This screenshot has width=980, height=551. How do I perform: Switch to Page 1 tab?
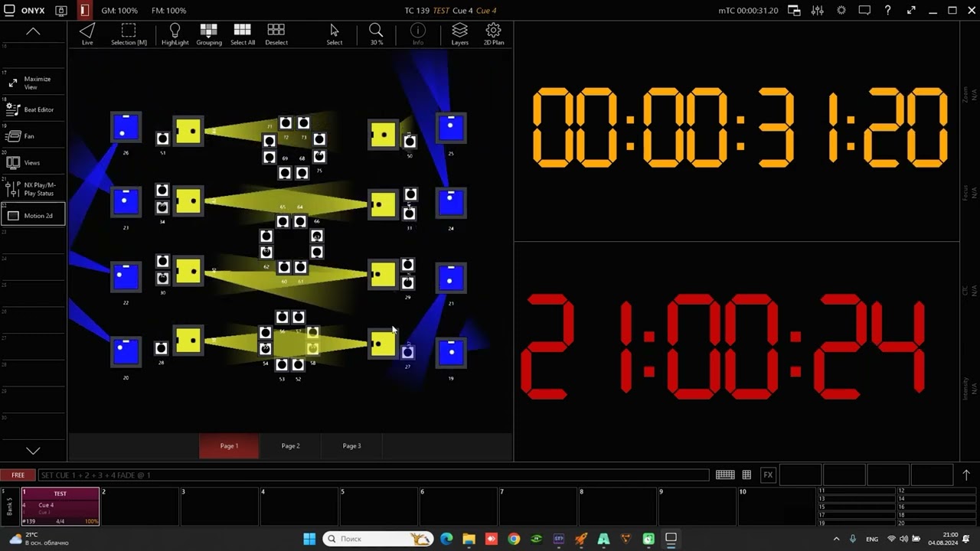tap(229, 445)
